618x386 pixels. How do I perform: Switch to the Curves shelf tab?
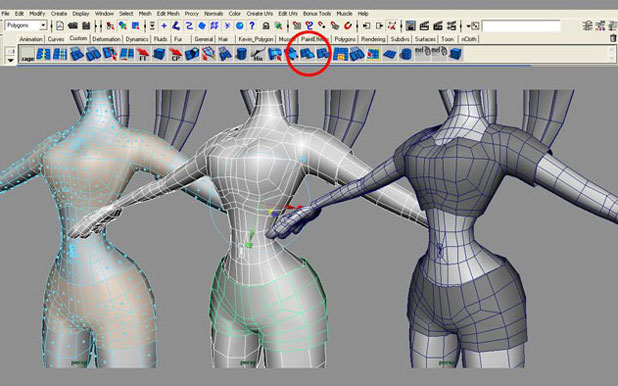[56, 39]
